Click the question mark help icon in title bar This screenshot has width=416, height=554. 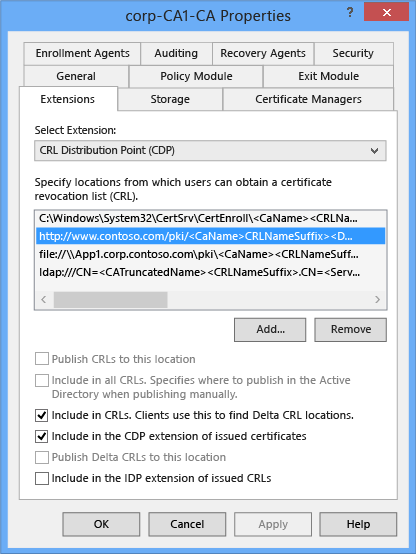point(350,13)
